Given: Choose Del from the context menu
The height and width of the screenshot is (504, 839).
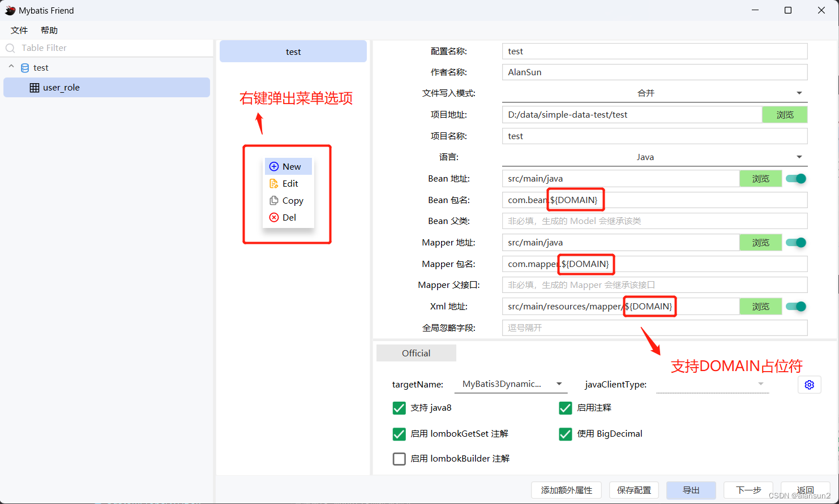Looking at the screenshot, I should [x=288, y=217].
